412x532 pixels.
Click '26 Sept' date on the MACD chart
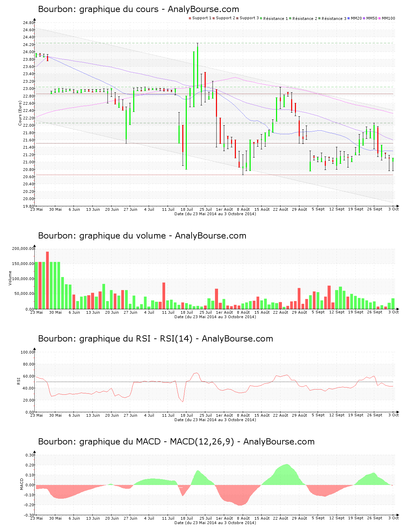(x=375, y=518)
